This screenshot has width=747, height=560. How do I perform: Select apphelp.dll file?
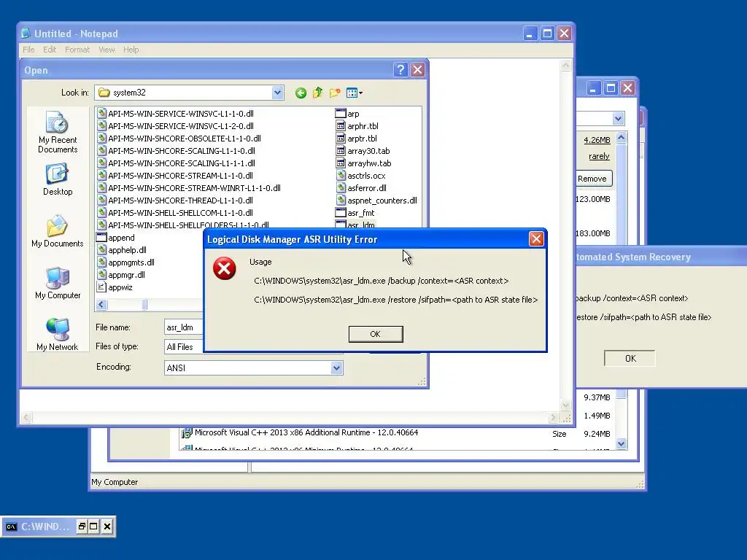click(122, 250)
